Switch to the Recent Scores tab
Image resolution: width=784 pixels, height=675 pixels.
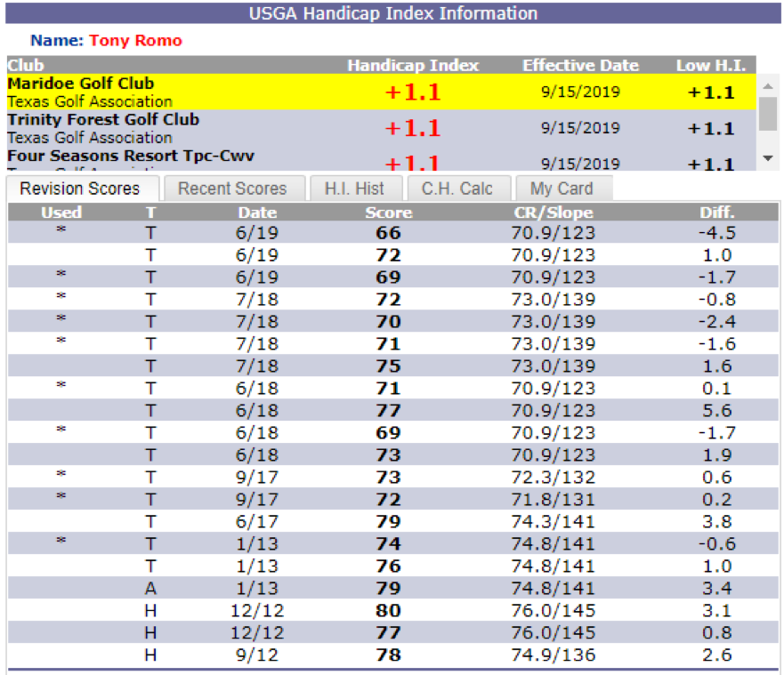click(x=231, y=189)
